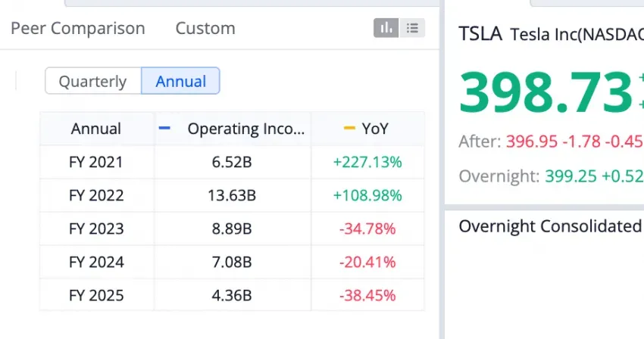Click the YoY column header

coord(368,129)
